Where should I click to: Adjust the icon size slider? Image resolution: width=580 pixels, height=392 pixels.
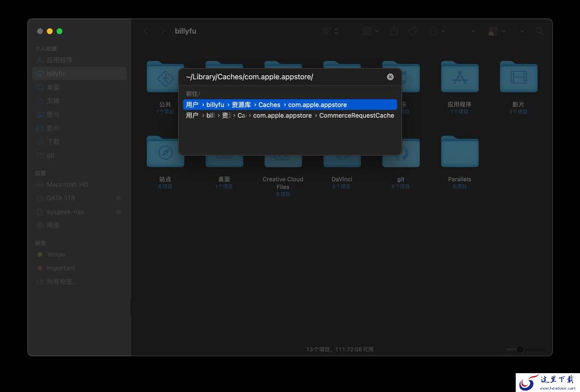(x=526, y=349)
